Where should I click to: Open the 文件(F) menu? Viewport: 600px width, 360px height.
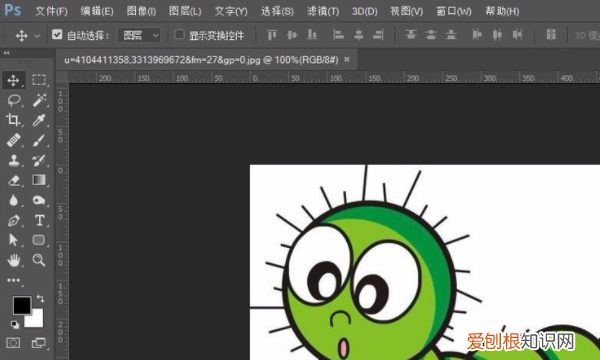point(51,11)
